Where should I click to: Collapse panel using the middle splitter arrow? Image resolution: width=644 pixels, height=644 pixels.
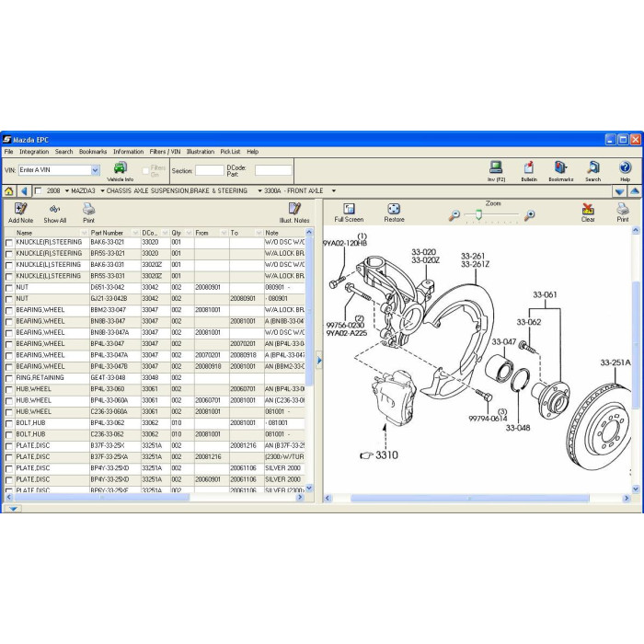319,361
